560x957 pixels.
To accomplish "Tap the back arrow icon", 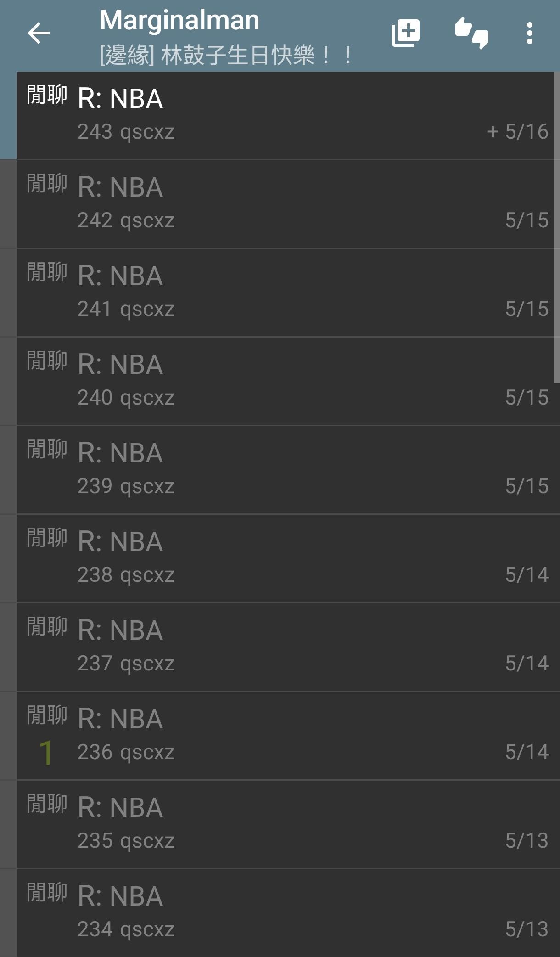I will click(39, 33).
